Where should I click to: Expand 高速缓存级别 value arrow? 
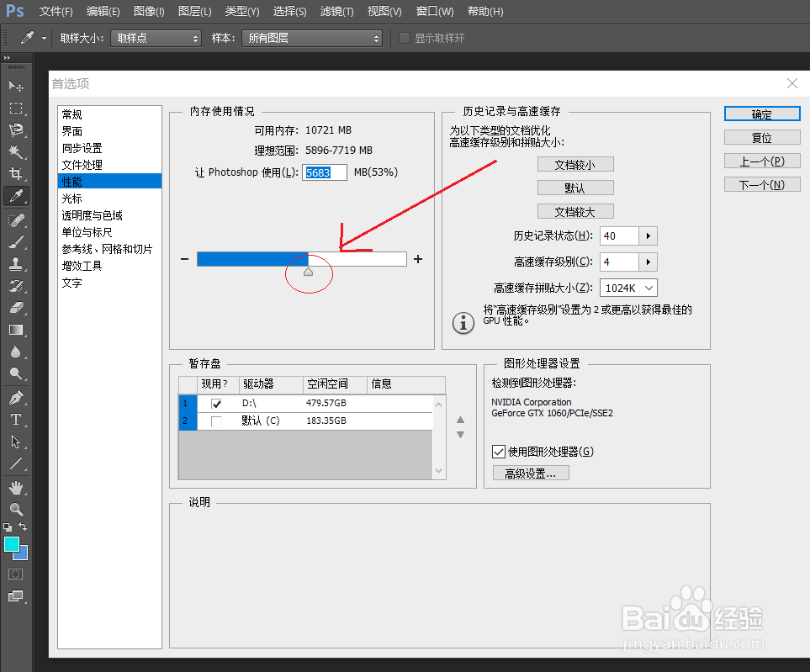pos(648,262)
